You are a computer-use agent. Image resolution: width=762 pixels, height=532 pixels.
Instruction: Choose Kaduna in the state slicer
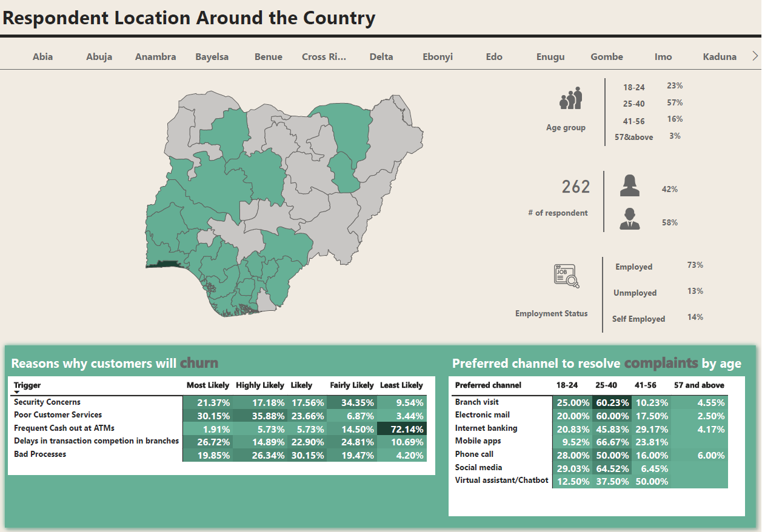point(720,56)
